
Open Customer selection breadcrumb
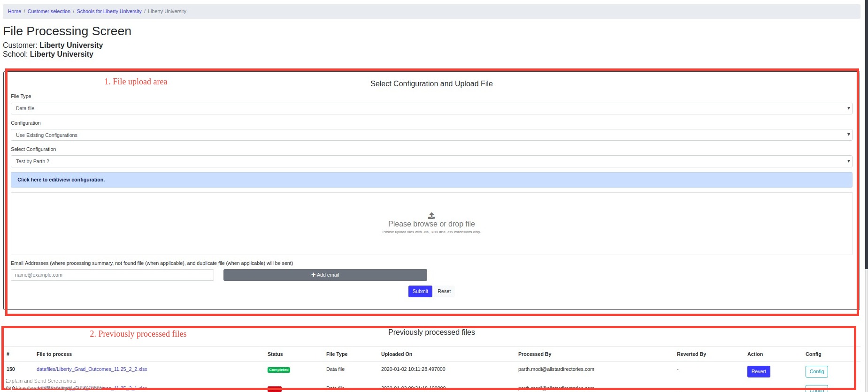click(49, 11)
